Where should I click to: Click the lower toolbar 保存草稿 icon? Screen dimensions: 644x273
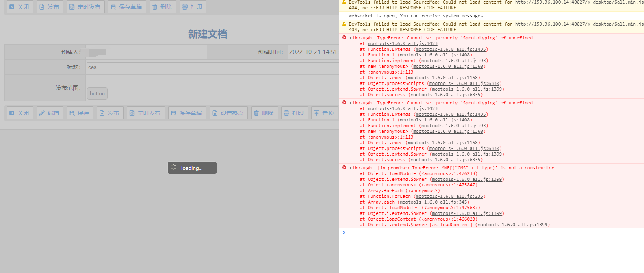pos(173,113)
